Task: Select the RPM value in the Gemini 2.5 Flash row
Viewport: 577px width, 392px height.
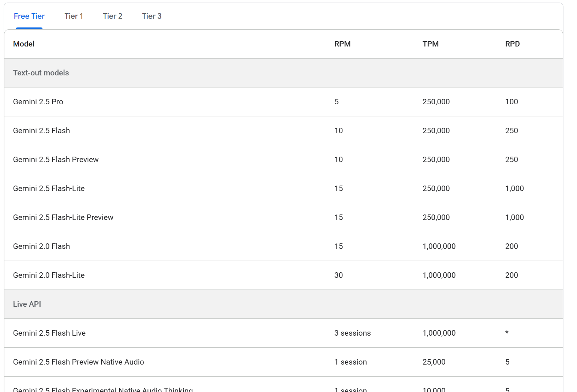Action: click(x=339, y=131)
